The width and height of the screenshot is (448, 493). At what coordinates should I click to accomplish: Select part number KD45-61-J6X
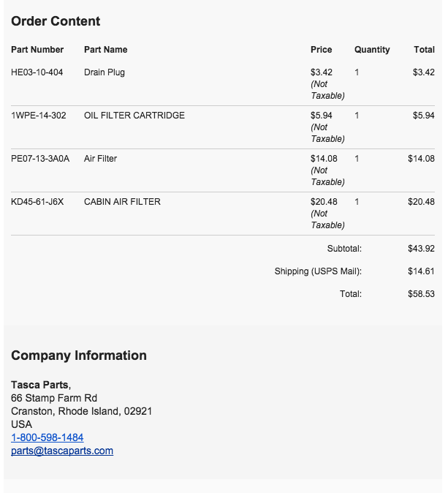37,202
